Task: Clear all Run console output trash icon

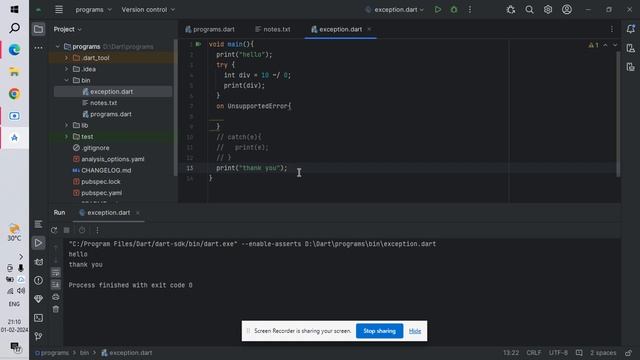Action: [56, 309]
